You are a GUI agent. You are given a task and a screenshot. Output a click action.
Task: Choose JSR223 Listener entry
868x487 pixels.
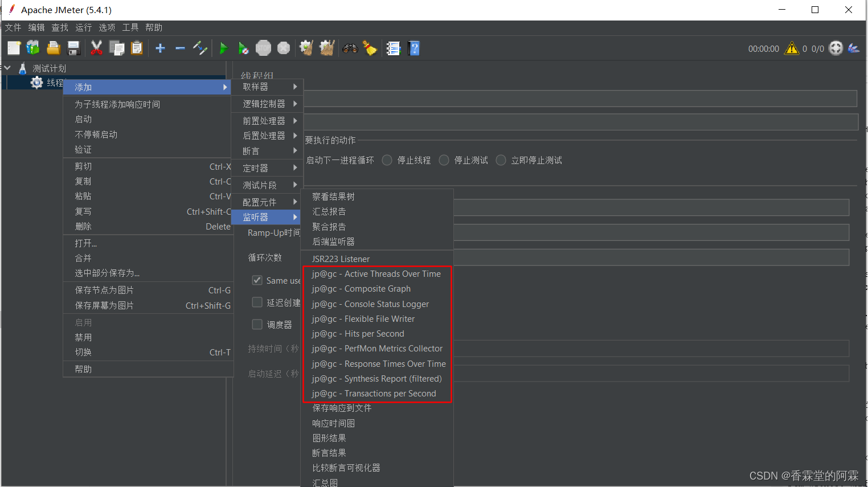coord(377,259)
